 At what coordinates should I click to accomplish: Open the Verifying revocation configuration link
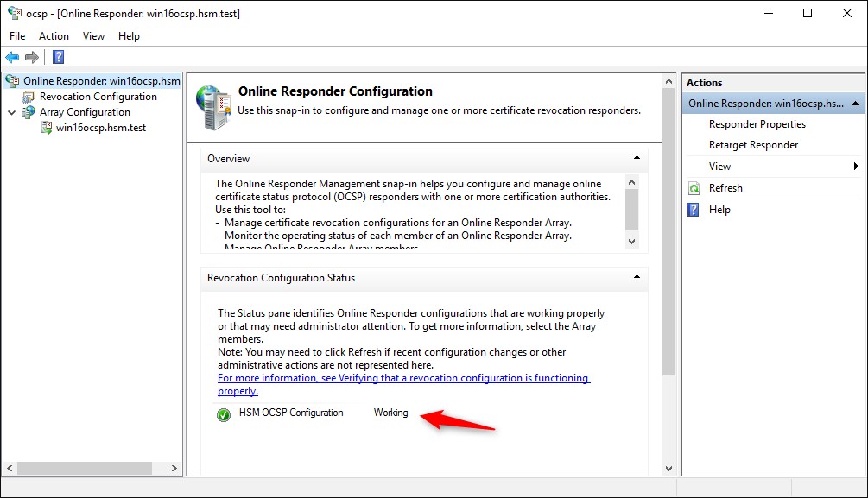pos(403,384)
